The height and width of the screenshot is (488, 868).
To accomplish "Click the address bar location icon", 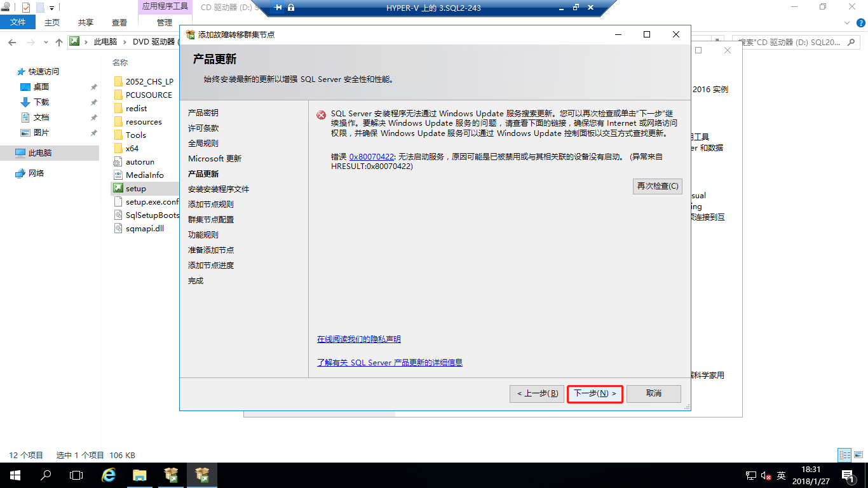I will point(74,41).
